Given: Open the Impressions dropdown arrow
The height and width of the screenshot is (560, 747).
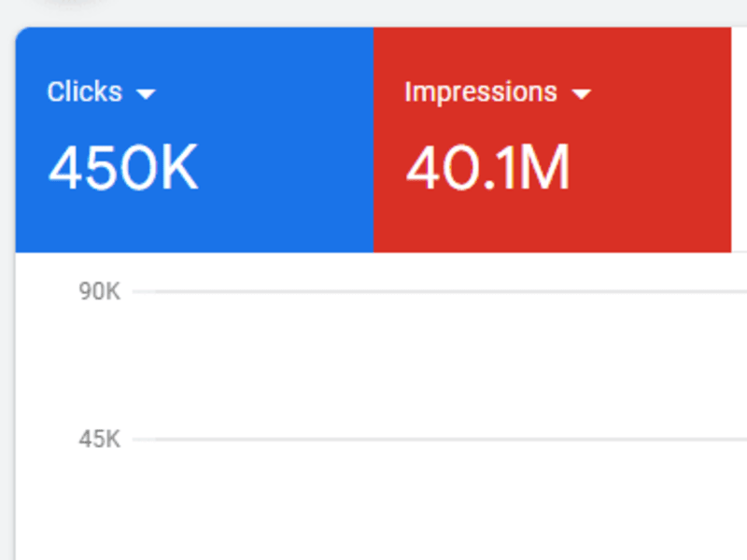Looking at the screenshot, I should point(582,94).
